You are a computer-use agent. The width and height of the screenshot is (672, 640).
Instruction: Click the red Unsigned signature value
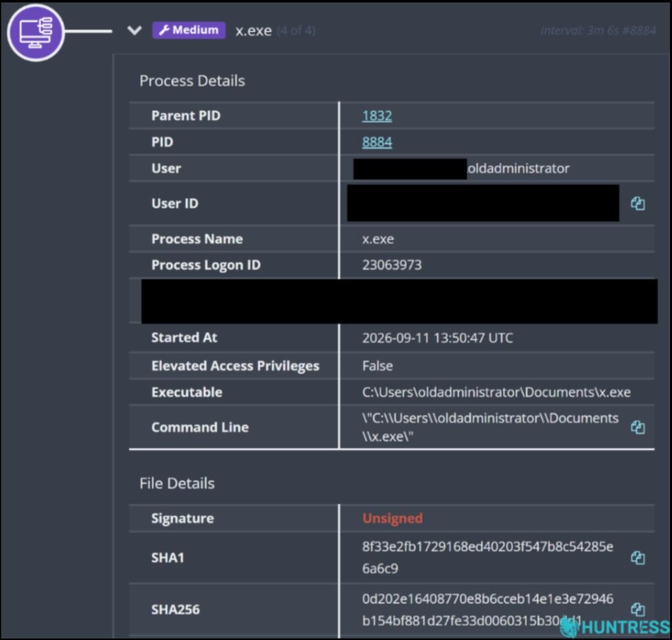point(392,518)
